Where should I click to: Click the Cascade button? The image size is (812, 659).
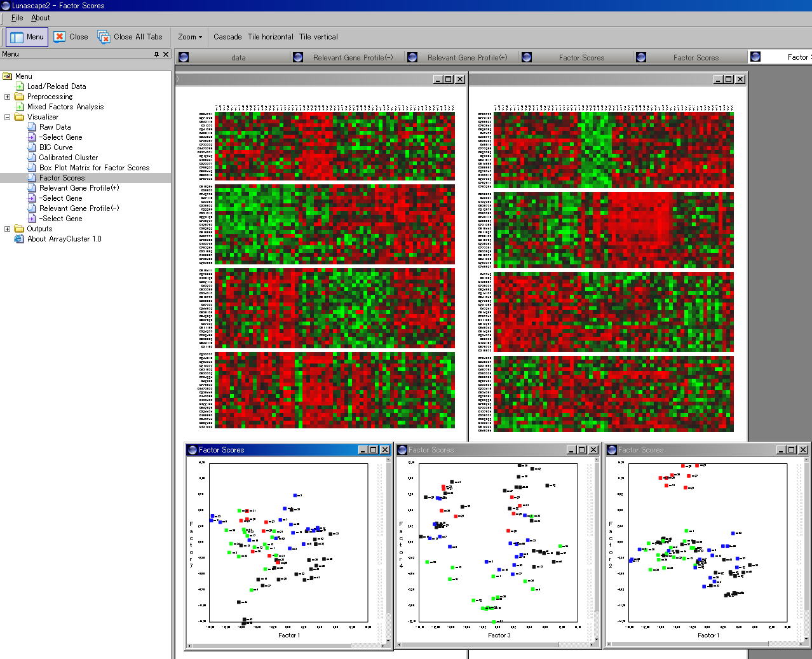pyautogui.click(x=227, y=37)
